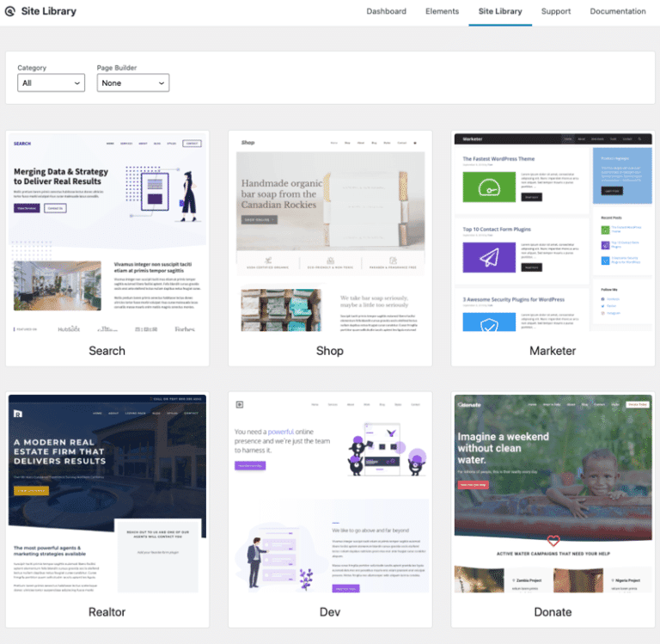
Task: Click the red heart icon in Donate preview
Action: [553, 541]
